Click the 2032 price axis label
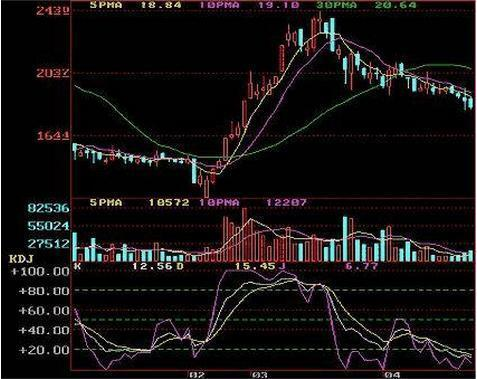Viewport: 477px width, 379px height. pyautogui.click(x=53, y=73)
